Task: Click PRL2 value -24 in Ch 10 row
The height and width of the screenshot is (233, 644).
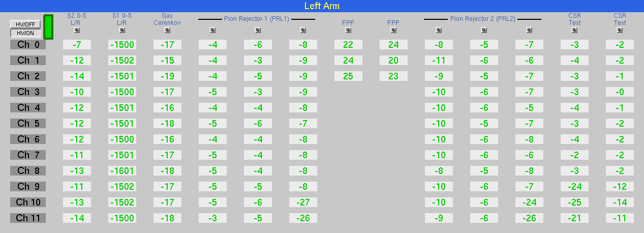Action: tap(529, 202)
